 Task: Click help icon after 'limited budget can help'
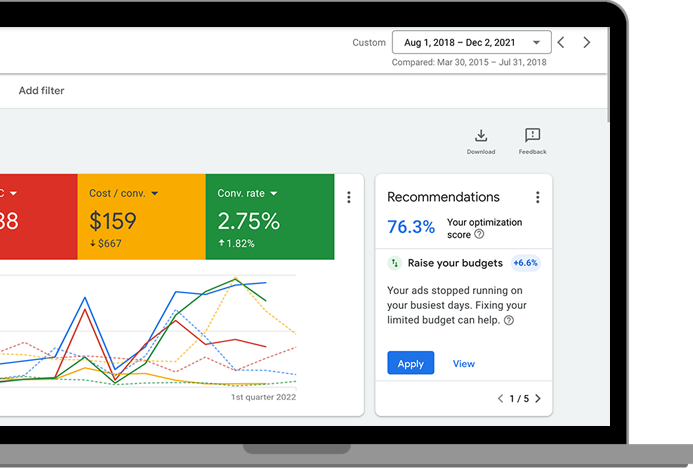coord(509,320)
